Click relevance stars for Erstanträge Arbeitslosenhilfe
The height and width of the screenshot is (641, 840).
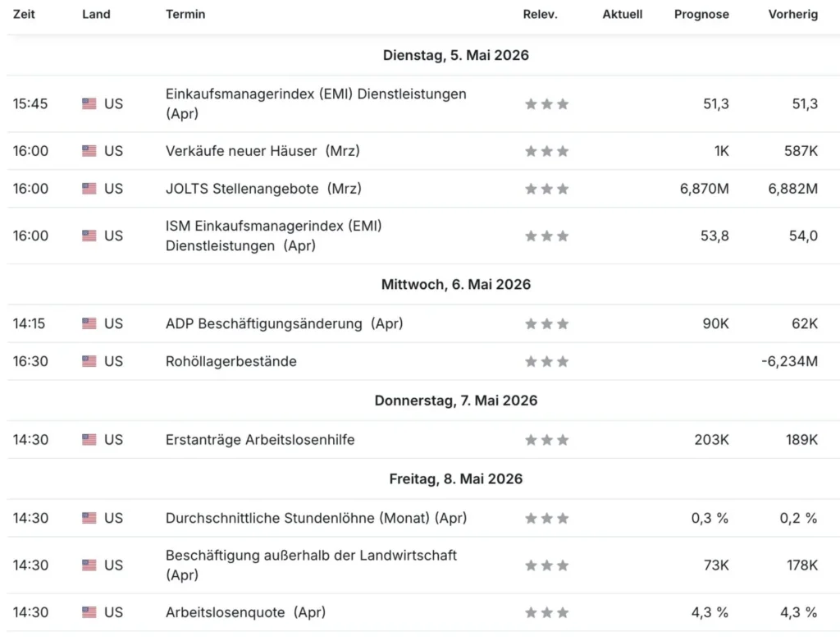coord(546,440)
